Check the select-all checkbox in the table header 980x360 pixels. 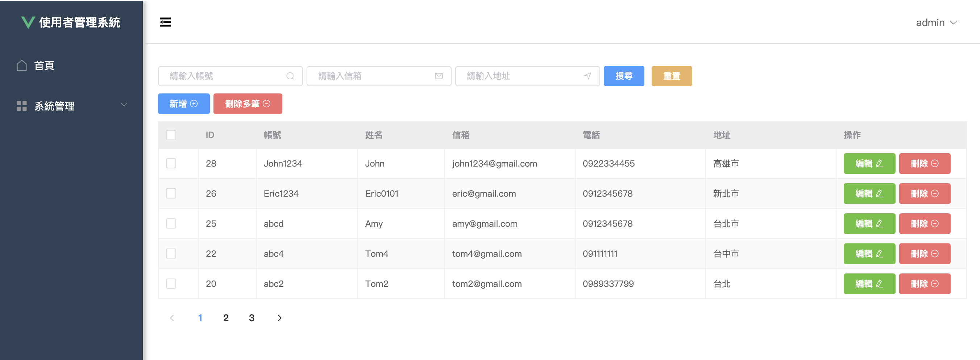pyautogui.click(x=171, y=135)
